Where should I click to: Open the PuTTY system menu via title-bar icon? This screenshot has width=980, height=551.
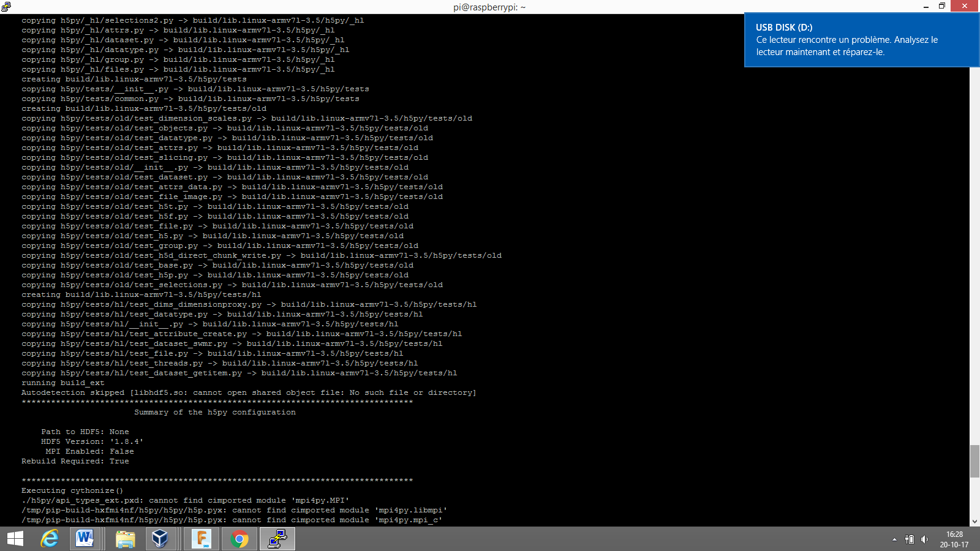point(7,7)
